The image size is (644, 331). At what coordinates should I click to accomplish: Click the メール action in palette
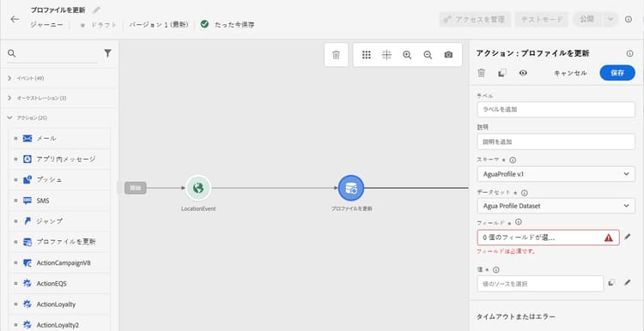point(59,139)
